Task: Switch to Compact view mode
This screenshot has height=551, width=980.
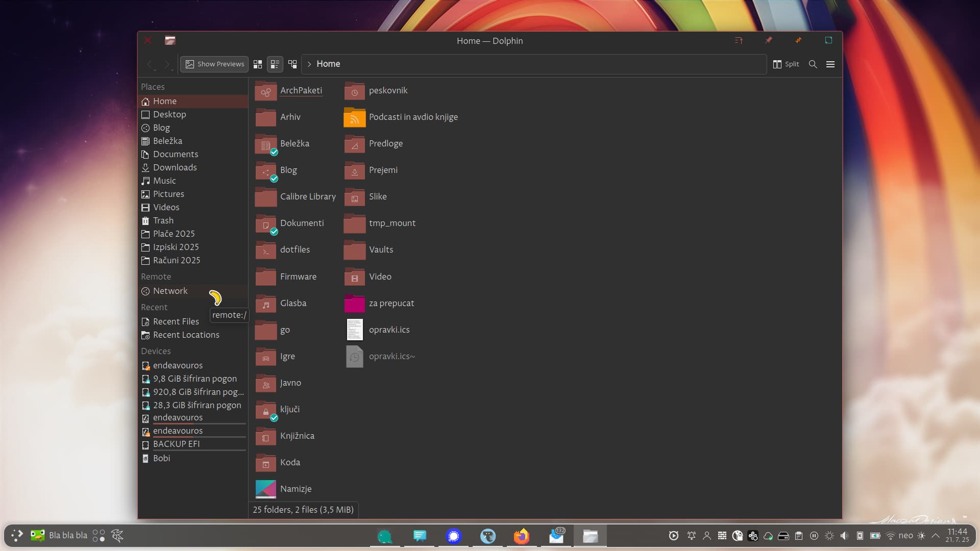Action: tap(275, 64)
